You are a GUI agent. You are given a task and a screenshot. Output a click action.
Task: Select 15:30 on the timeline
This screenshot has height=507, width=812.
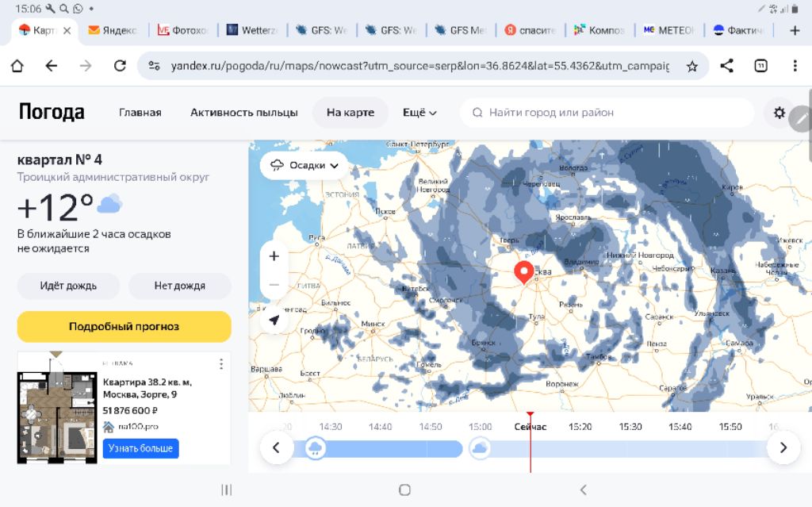point(630,427)
